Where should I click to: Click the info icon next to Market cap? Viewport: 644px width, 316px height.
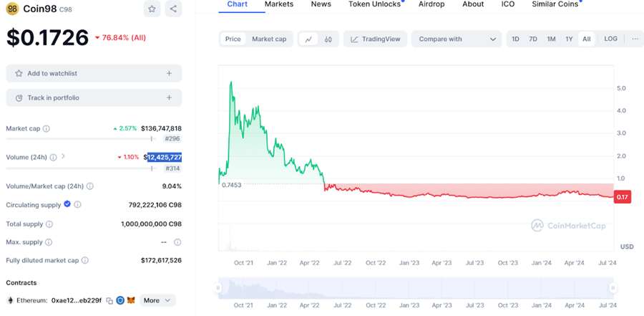pos(47,129)
